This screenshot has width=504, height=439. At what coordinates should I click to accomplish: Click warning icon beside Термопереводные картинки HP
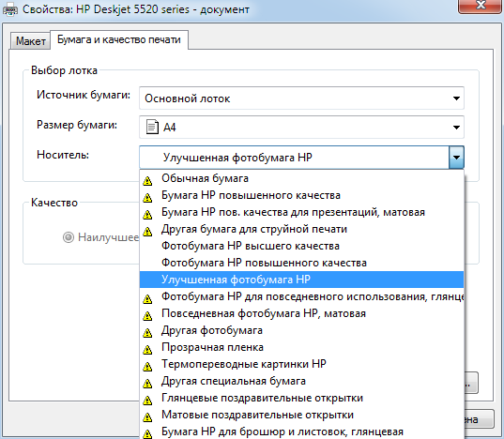[147, 367]
